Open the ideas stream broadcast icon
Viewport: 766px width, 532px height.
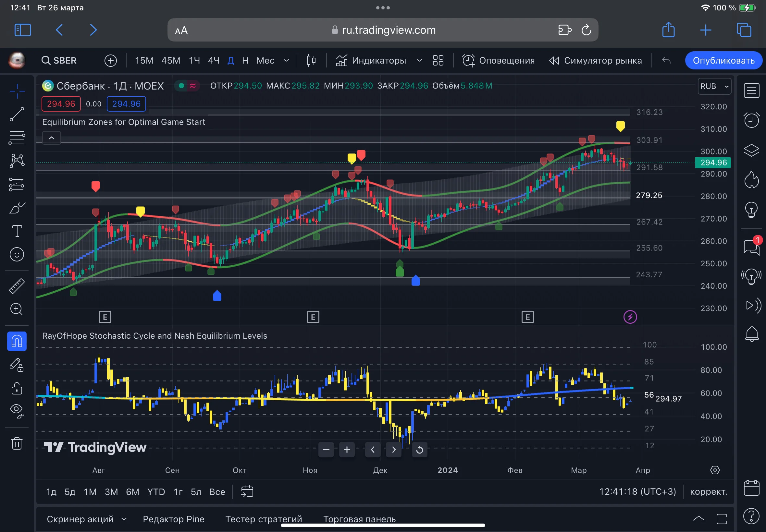[x=751, y=276]
